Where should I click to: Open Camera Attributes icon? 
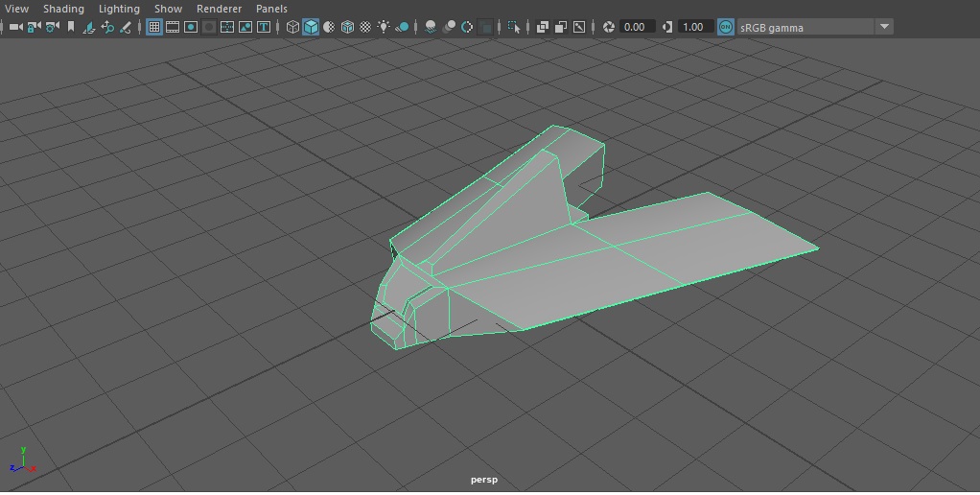pos(53,27)
